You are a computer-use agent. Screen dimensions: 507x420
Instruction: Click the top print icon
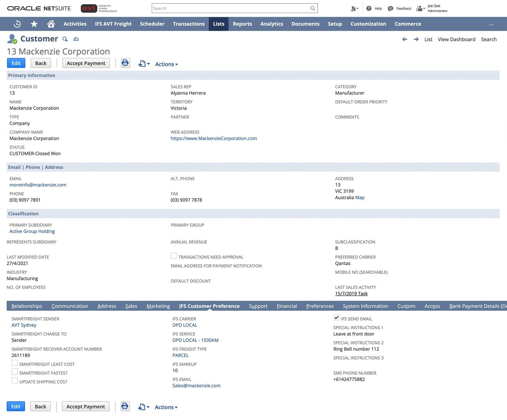(125, 63)
